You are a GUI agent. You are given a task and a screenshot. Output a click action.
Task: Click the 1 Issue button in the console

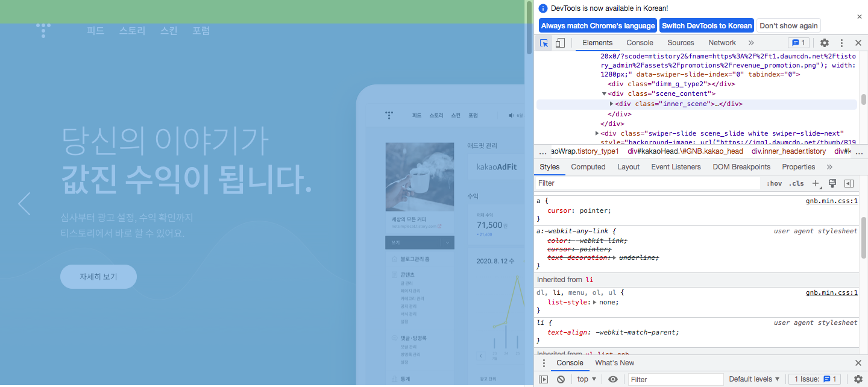(x=816, y=379)
